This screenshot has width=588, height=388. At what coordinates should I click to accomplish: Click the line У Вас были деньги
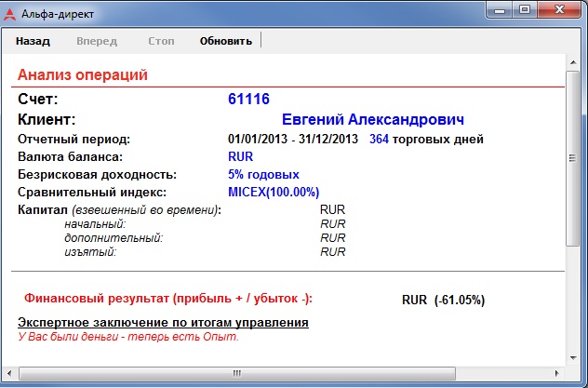(x=128, y=337)
